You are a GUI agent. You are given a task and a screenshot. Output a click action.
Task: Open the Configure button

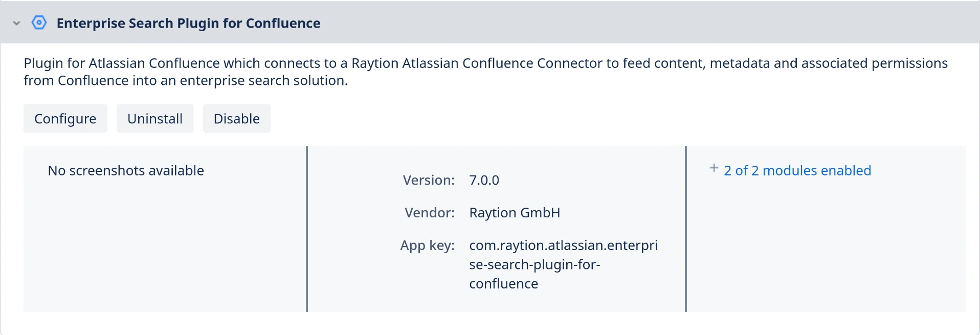click(65, 119)
